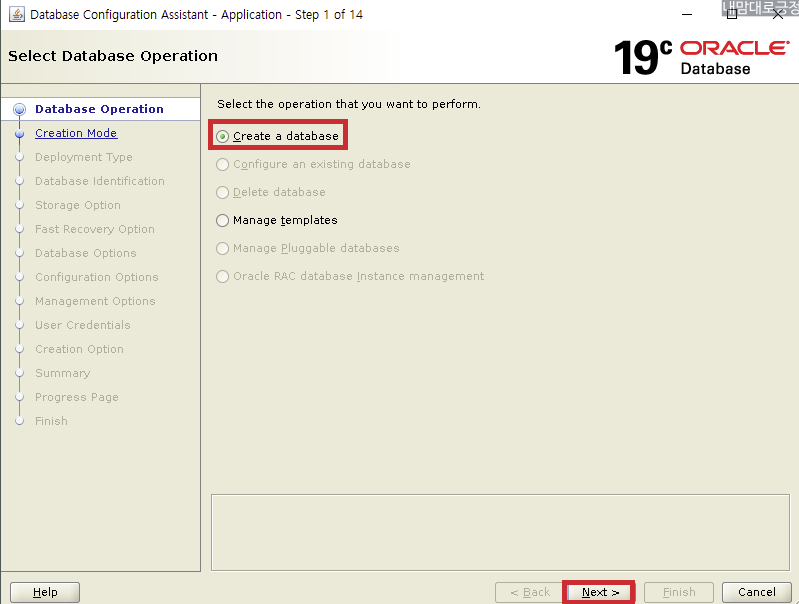This screenshot has height=604, width=799.
Task: Click the Finish button
Action: (x=679, y=592)
